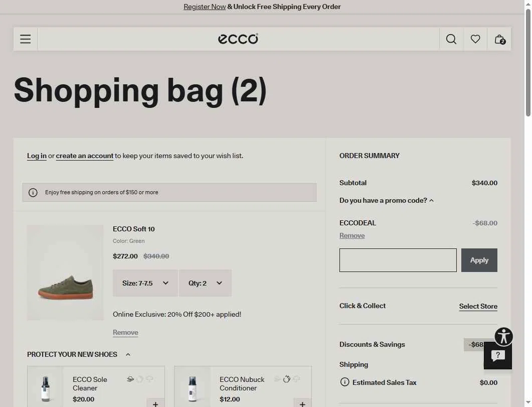Image resolution: width=532 pixels, height=407 pixels.
Task: Click the $272.00 sale price
Action: click(x=125, y=256)
